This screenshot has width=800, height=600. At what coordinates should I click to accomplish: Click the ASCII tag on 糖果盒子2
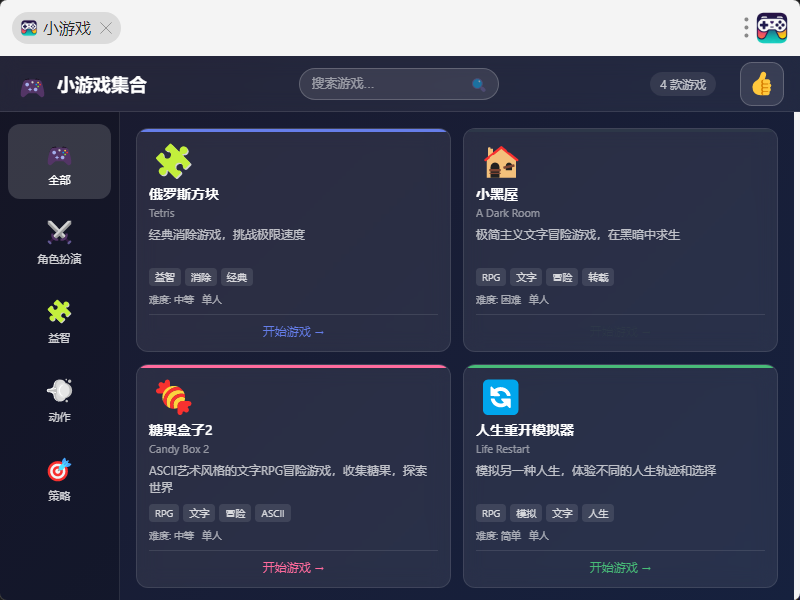click(273, 513)
